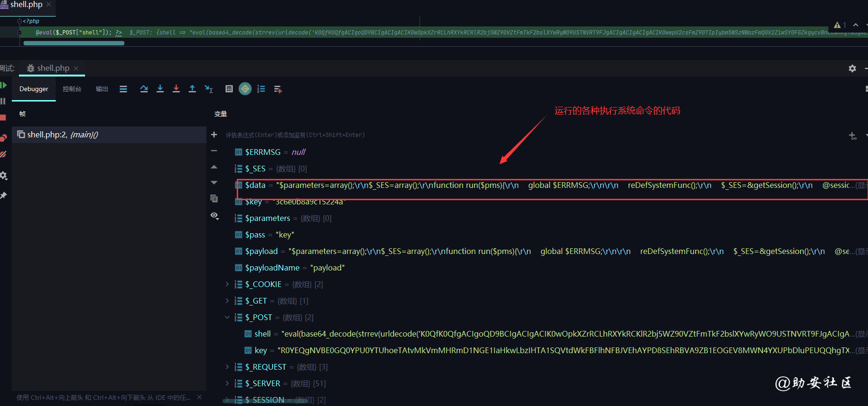Select the shell.php:2, {main}() stack frame
868x406 pixels.
click(x=109, y=135)
